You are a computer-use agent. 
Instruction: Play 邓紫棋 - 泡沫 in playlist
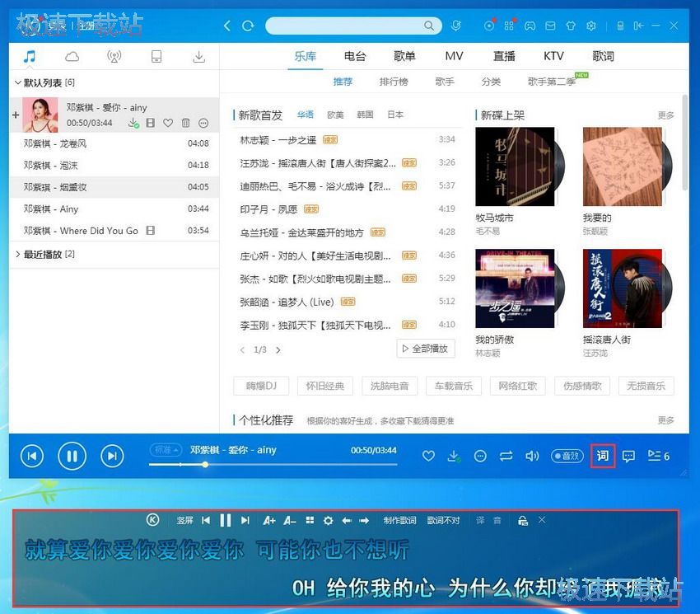pos(114,166)
